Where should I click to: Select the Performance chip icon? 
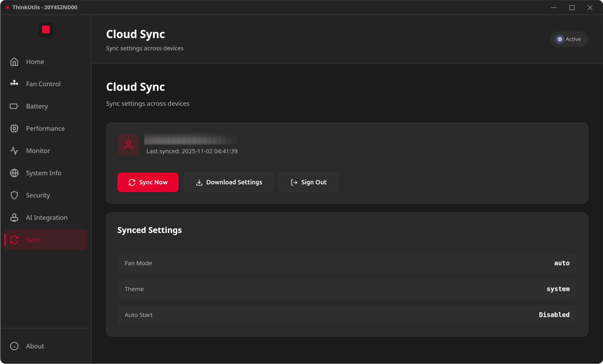(14, 128)
